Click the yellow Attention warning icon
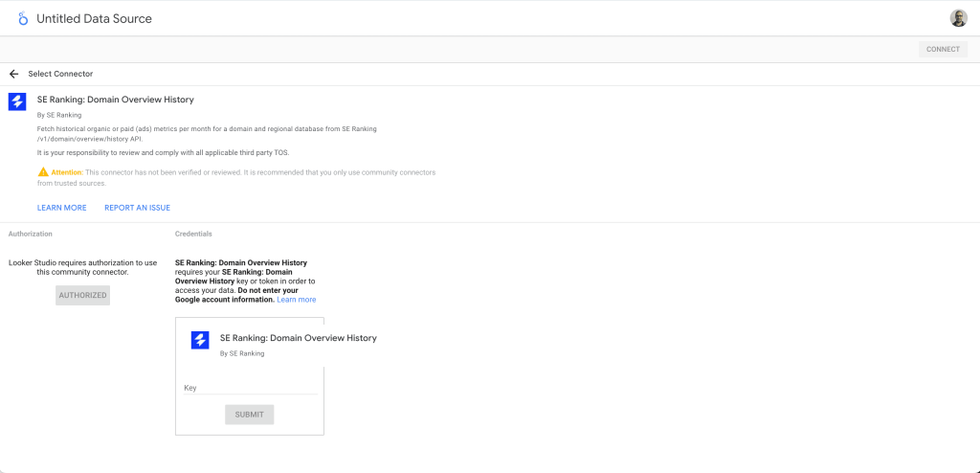This screenshot has height=473, width=980. click(42, 172)
